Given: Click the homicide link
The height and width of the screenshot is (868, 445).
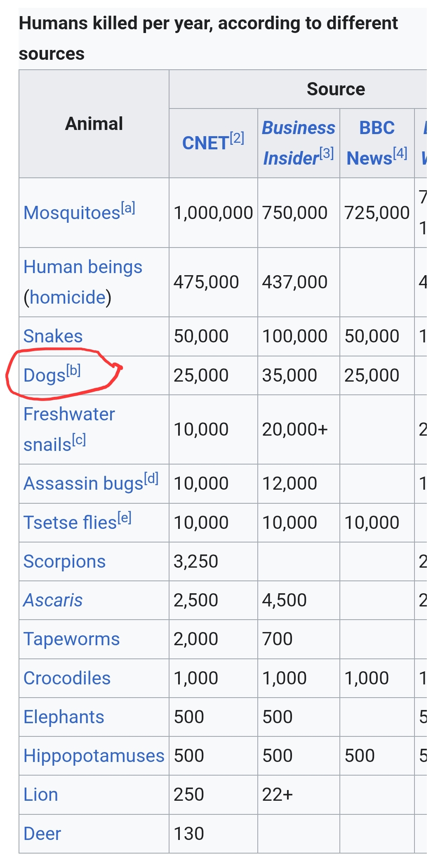Looking at the screenshot, I should [68, 297].
